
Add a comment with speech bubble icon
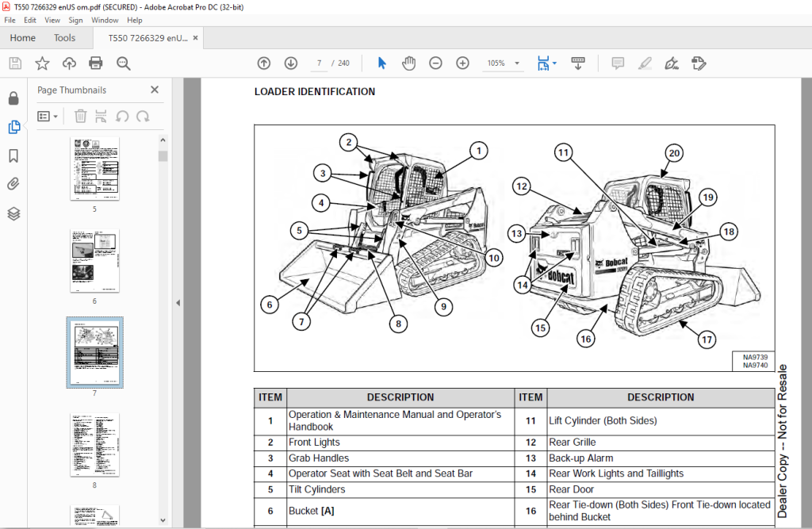[617, 63]
